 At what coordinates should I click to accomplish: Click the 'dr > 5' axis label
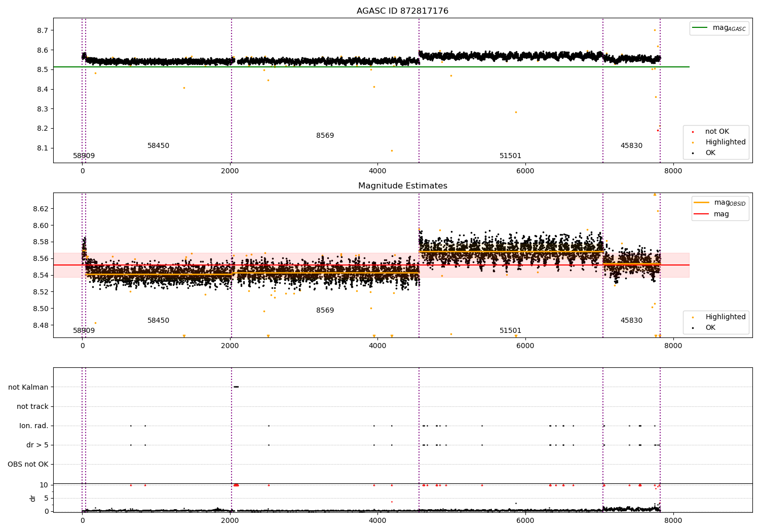tap(37, 445)
